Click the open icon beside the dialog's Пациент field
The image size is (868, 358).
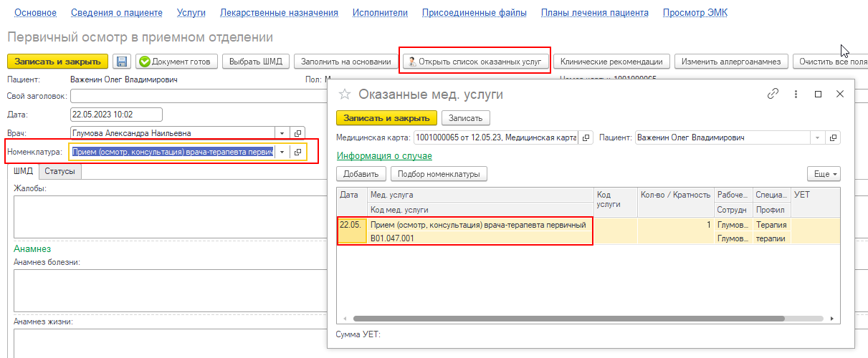pos(833,137)
